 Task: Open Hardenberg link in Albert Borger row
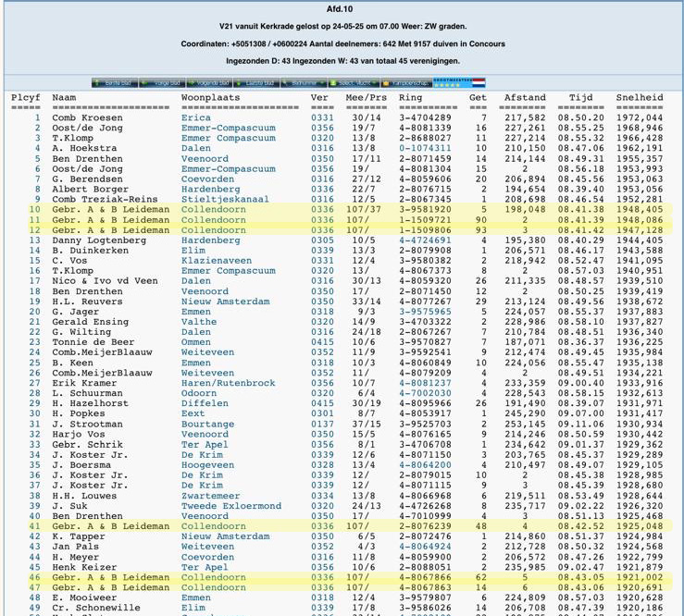[x=211, y=190]
